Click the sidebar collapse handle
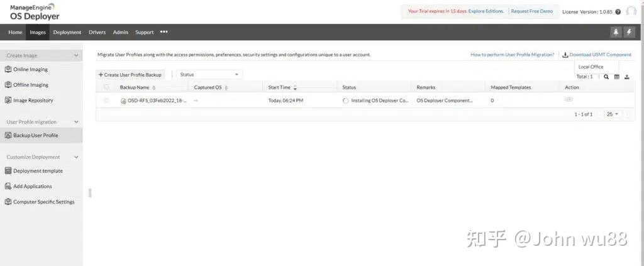The image size is (644, 266). [90, 192]
